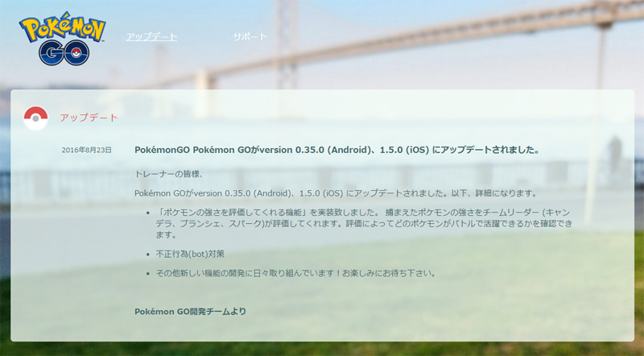Open the version 0.35.0 update headline
The height and width of the screenshot is (356, 644).
337,150
